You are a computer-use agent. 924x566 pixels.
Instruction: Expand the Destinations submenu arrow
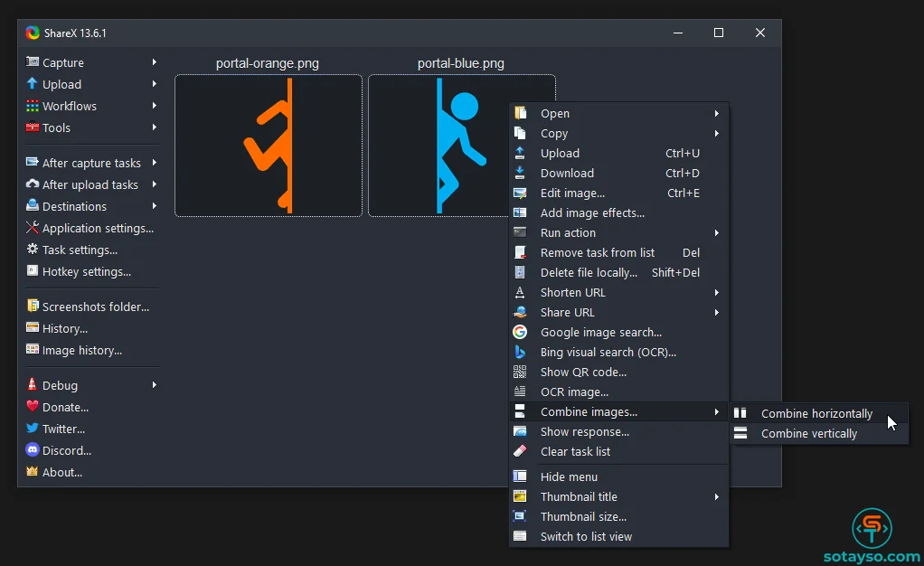click(155, 206)
